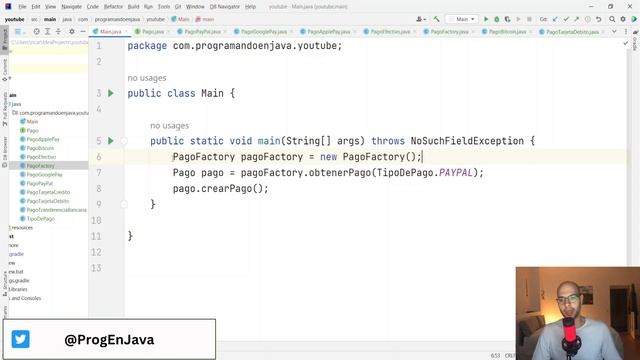This screenshot has width=640, height=360.
Task: Place cursor on PAYPAL constant in line 7
Action: coord(456,173)
